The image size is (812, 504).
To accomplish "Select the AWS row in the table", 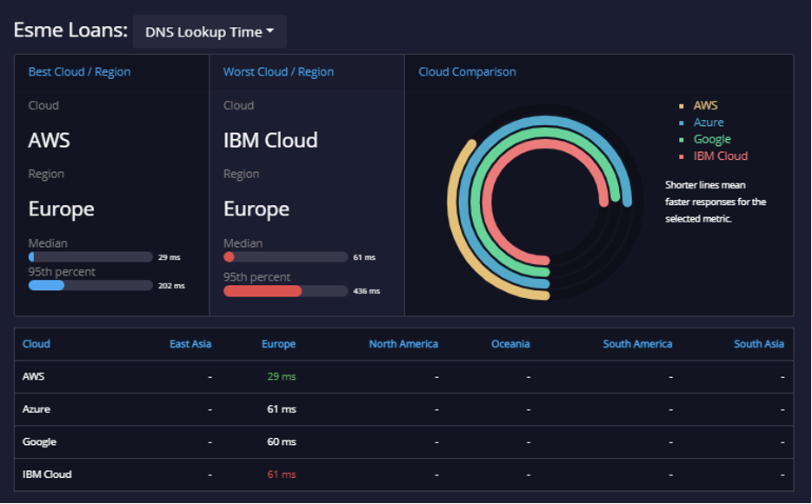I will tap(404, 377).
